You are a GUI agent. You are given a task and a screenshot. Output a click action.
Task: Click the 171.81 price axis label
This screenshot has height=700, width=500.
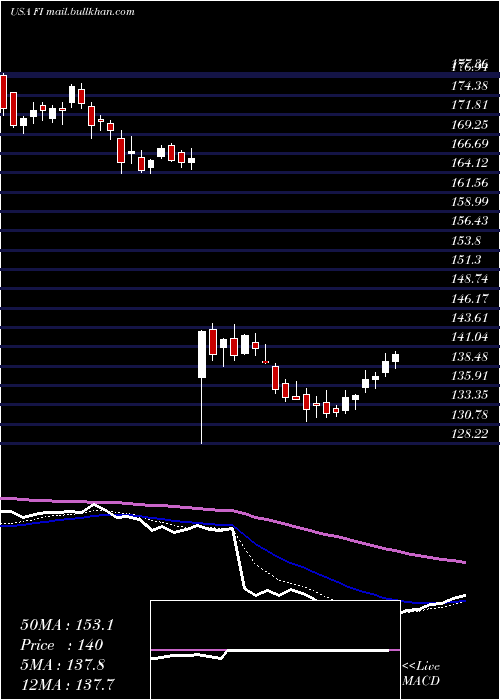point(470,105)
